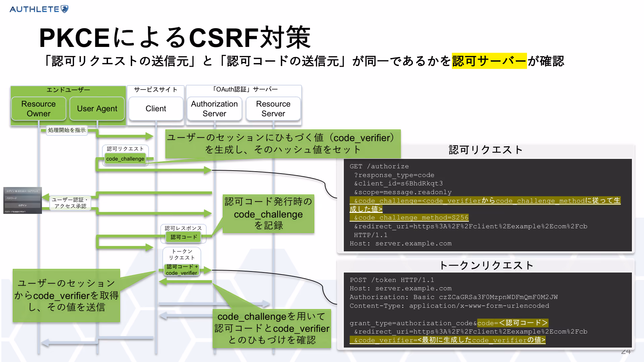Click the &code_challenge_method=S256 line
Screen dimensions: 644x362
coord(409,218)
